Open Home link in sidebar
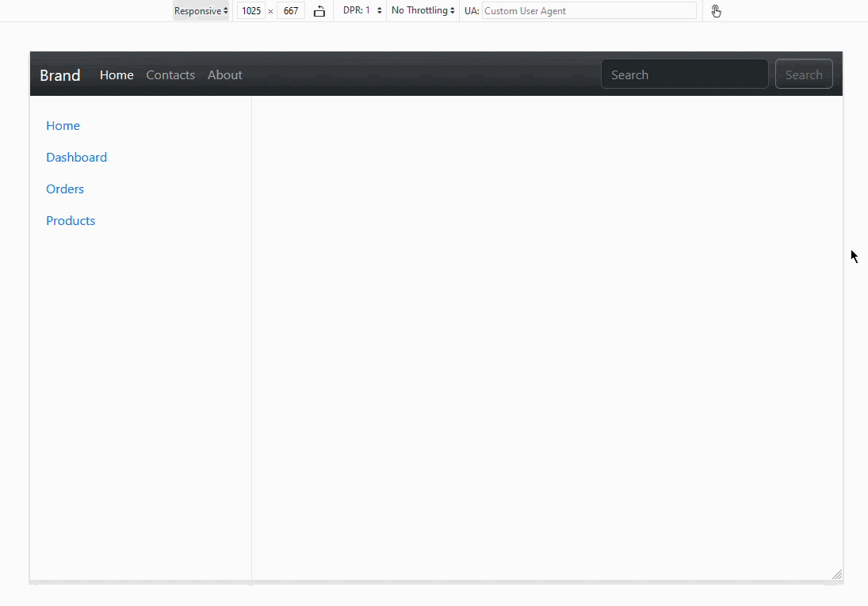Screen dimensions: 868x606 (x=63, y=126)
